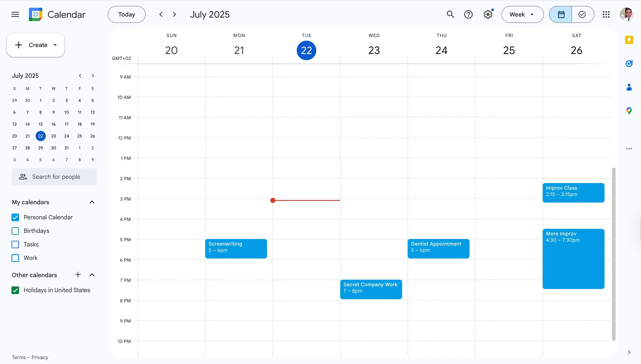This screenshot has height=364, width=641.
Task: Open the Help menu
Action: [x=468, y=14]
